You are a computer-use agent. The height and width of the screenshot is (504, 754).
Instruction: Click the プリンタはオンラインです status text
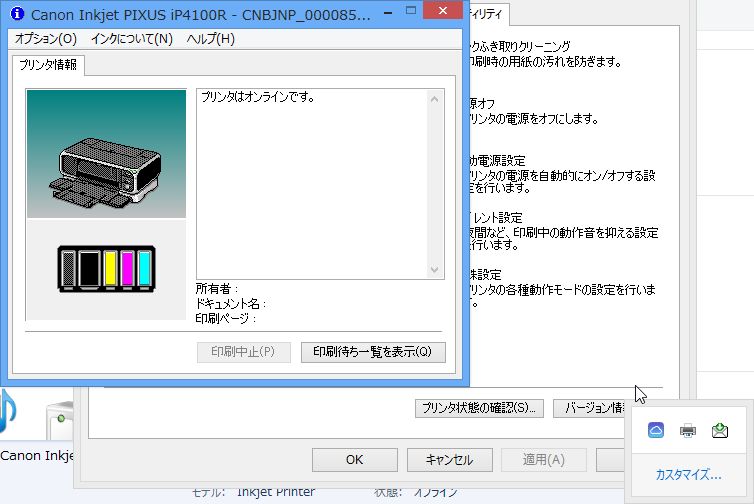258,97
